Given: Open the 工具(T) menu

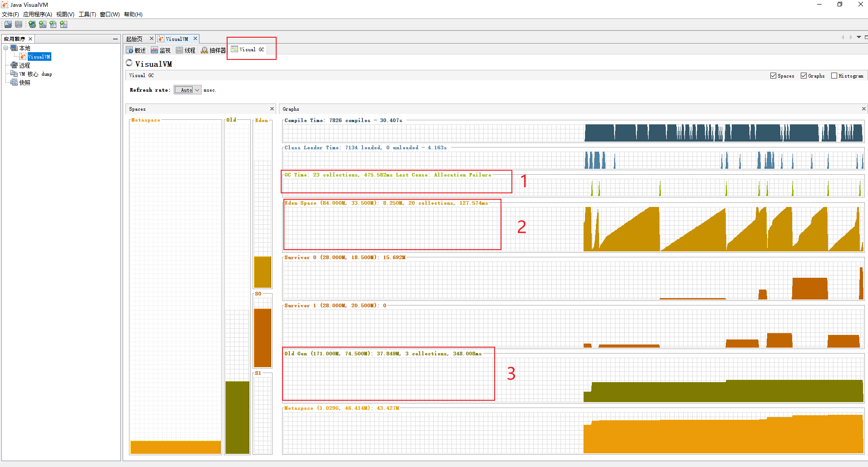Looking at the screenshot, I should click(x=87, y=15).
